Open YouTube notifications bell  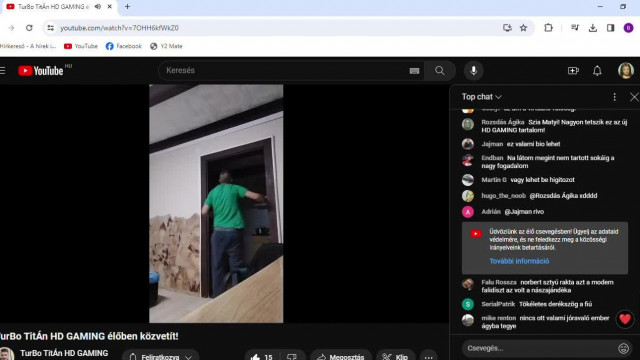[597, 71]
